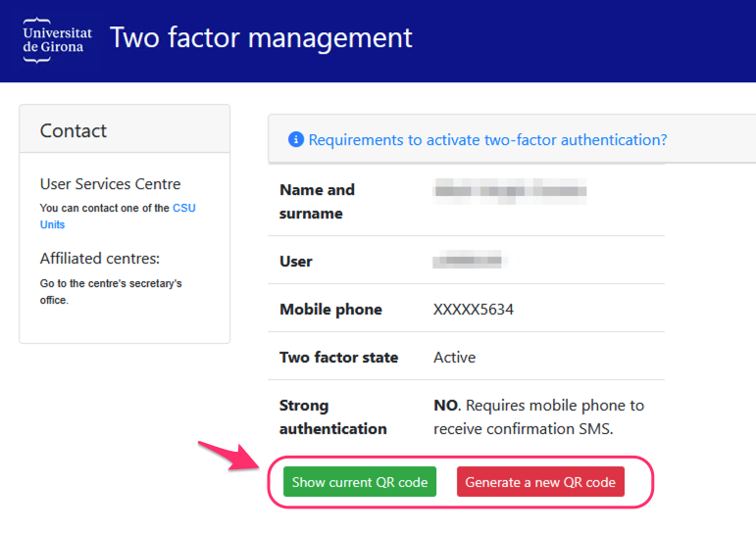Click the User Services Centre heading
This screenshot has width=756, height=534.
tap(110, 184)
